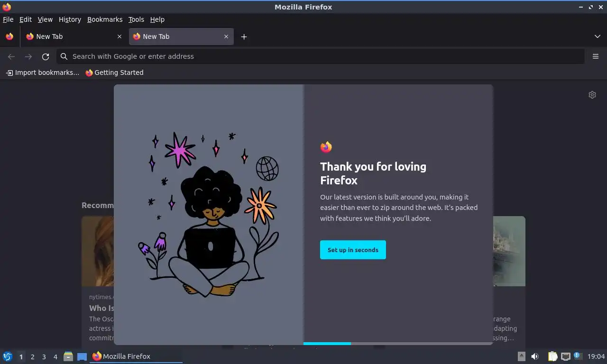This screenshot has width=607, height=364.
Task: Open the system start menu icon
Action: (x=8, y=356)
